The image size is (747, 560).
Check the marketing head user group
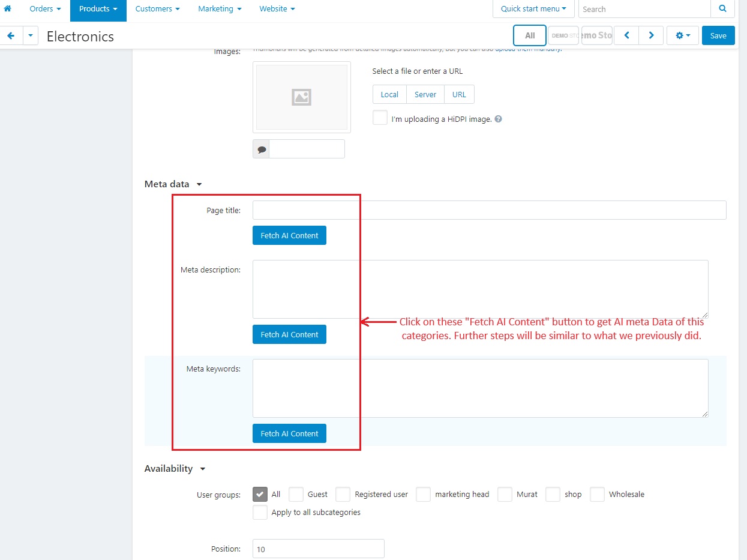423,494
